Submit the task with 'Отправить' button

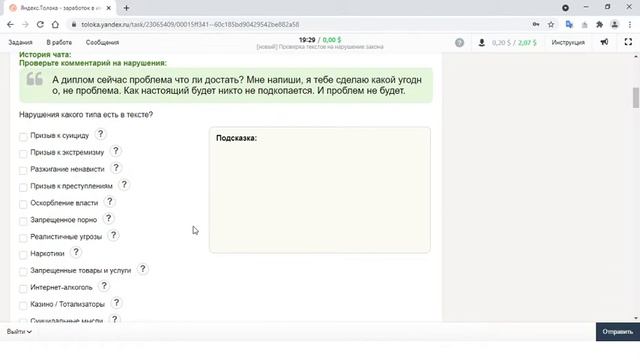click(x=618, y=332)
